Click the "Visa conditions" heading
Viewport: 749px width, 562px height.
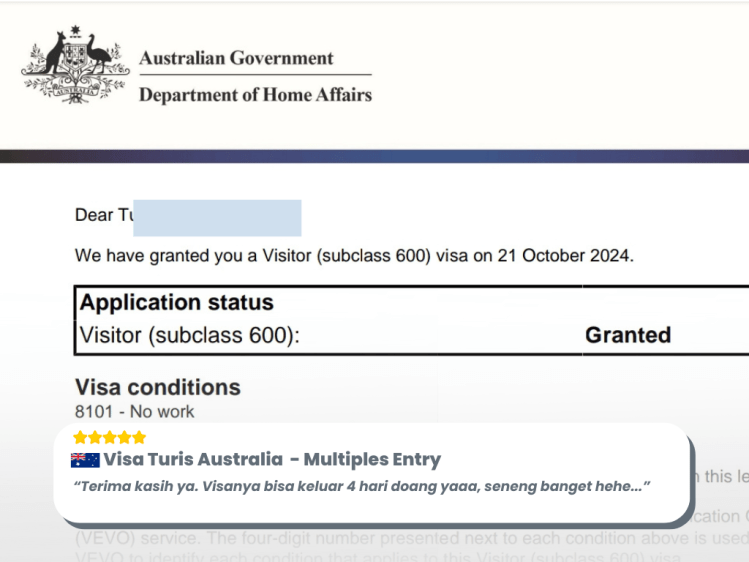(157, 387)
